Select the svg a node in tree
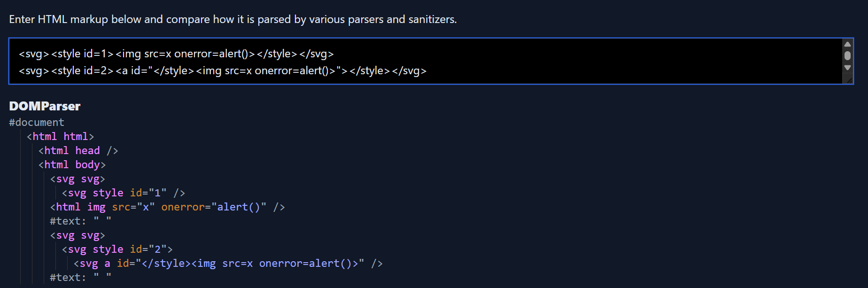Image resolution: width=868 pixels, height=288 pixels. coord(228,264)
